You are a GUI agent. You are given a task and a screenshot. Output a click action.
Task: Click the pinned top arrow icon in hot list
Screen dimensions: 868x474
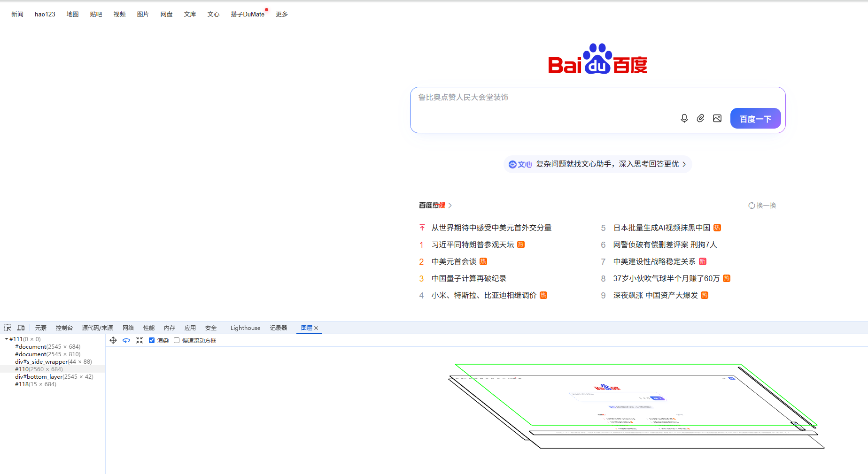pos(422,228)
